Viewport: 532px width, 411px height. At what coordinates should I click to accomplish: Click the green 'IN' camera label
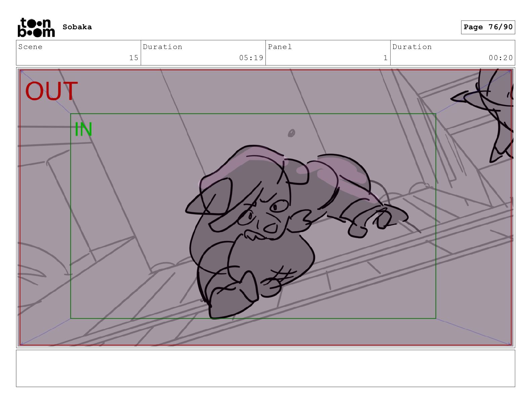[83, 129]
